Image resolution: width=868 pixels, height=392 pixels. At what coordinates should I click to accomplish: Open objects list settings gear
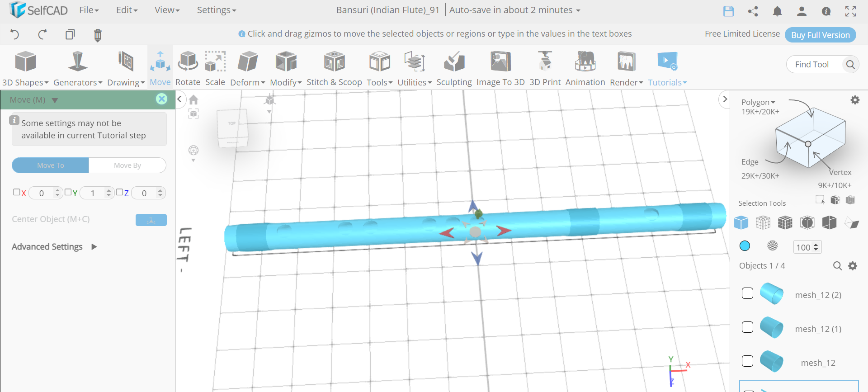click(853, 266)
